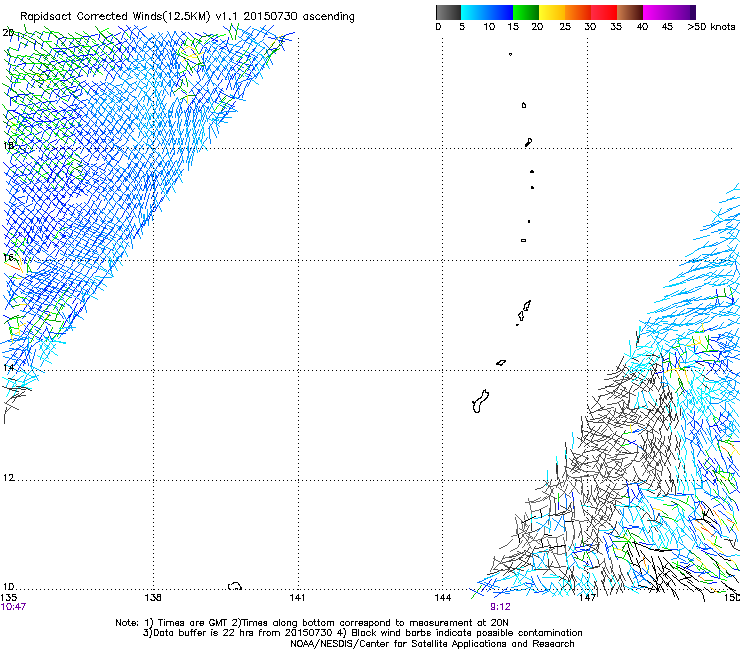Image resolution: width=740 pixels, height=650 pixels.
Task: Click the 'Data buffer is 22 hrs' note line
Action: click(362, 633)
